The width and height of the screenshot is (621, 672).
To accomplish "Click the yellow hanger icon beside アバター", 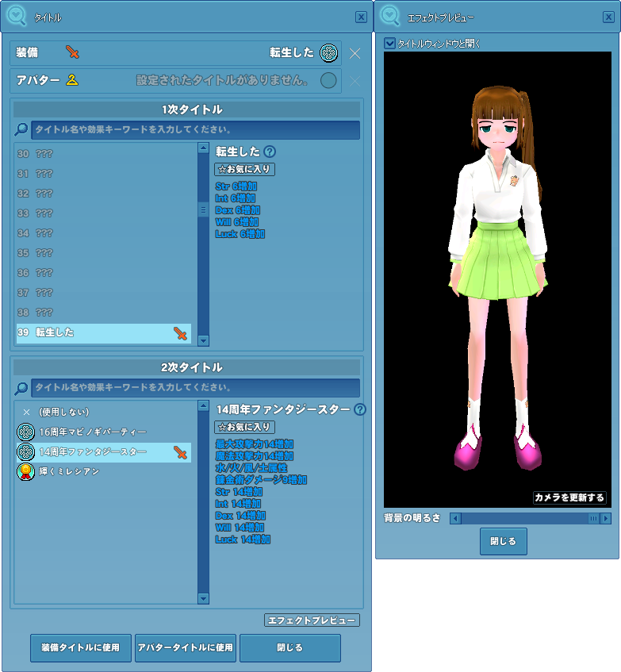I will (72, 79).
